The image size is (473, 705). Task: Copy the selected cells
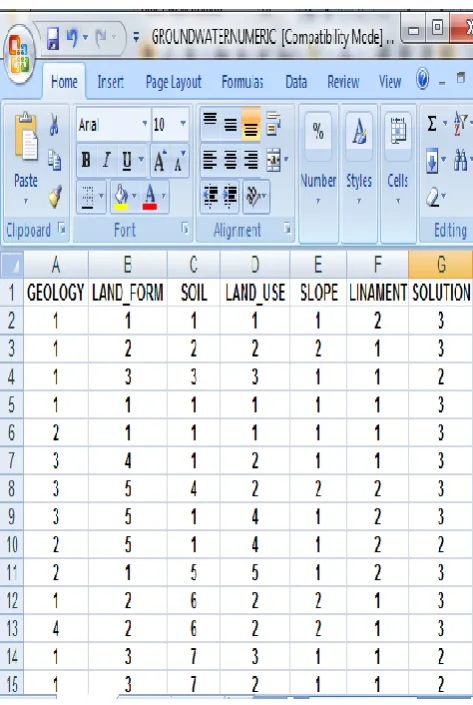(x=54, y=160)
